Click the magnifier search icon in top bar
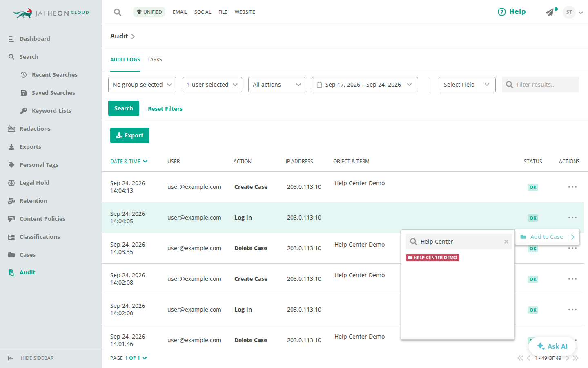 pyautogui.click(x=118, y=12)
